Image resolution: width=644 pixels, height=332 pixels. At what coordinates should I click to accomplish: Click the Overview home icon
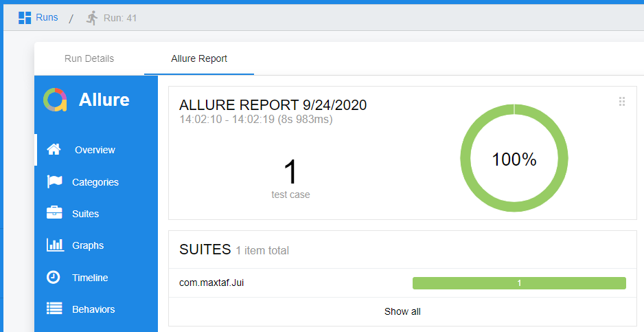click(54, 149)
